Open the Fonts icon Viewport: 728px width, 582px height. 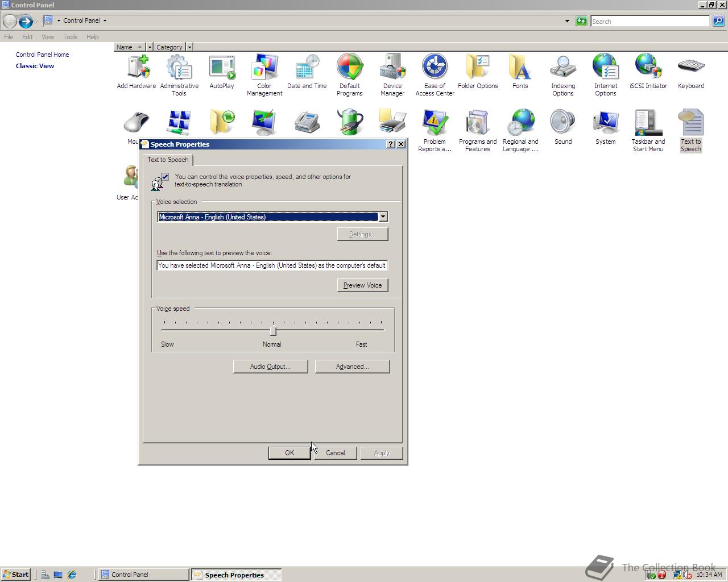(520, 72)
